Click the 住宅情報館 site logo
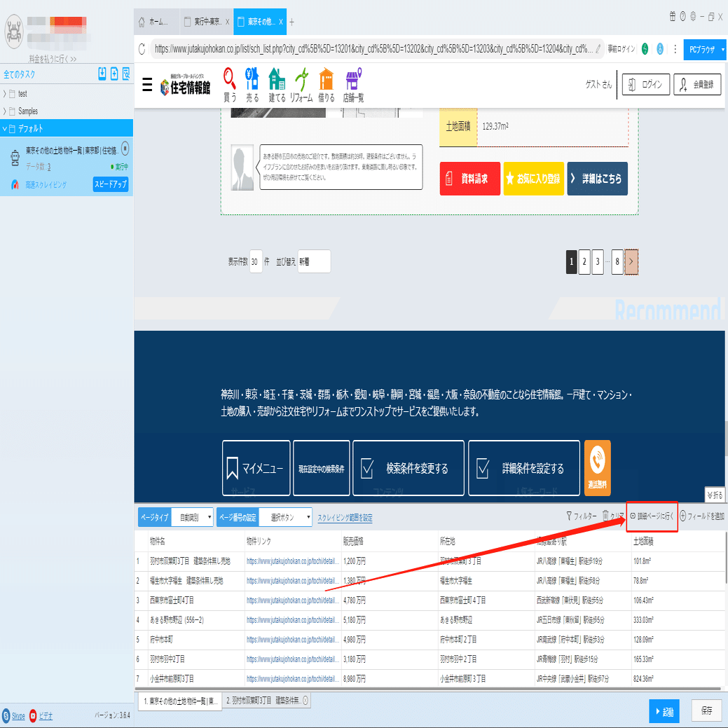 pos(185,86)
